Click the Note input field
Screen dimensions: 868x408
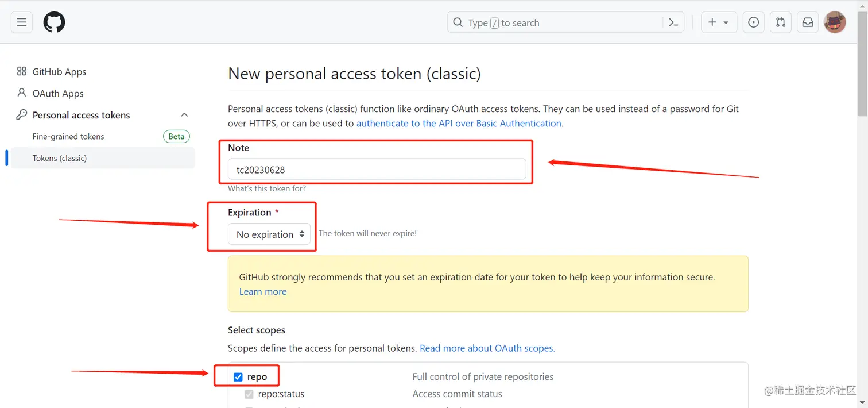377,170
